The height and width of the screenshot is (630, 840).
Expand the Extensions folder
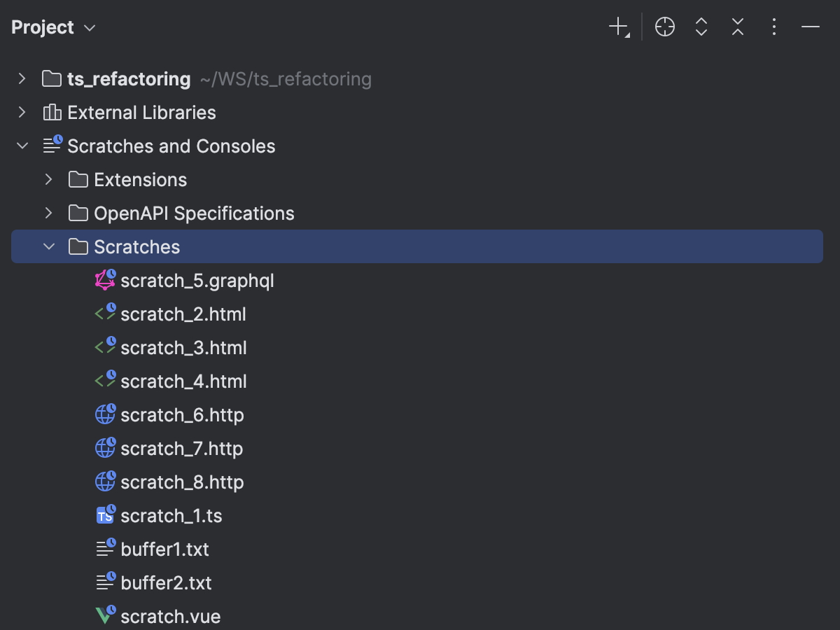pyautogui.click(x=48, y=180)
